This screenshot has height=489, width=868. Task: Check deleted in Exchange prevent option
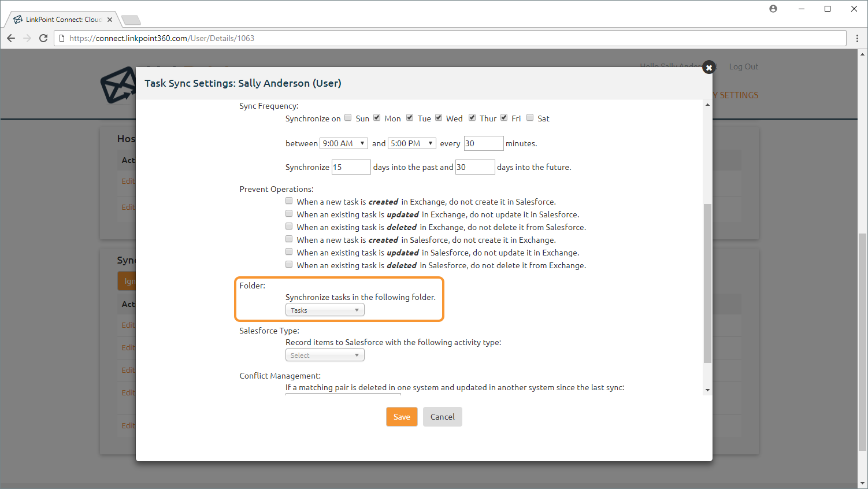tap(289, 227)
